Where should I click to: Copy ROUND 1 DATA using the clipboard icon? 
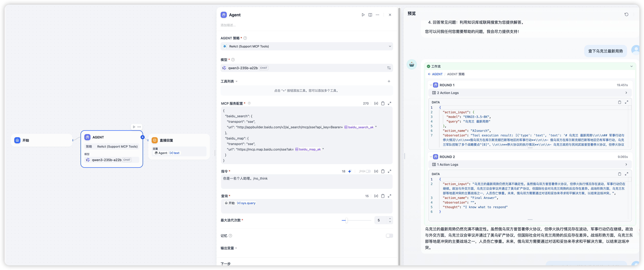(x=619, y=102)
